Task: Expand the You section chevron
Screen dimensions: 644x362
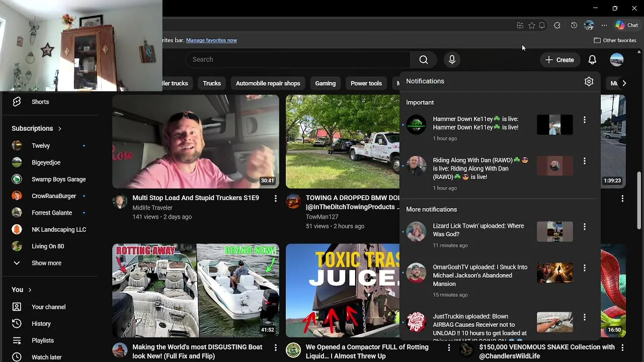Action: (30, 290)
